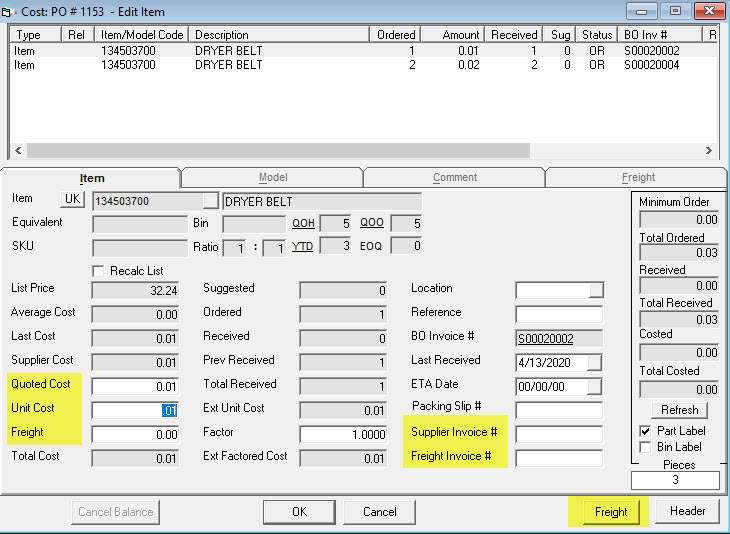Click the Status column header
Screen dimensions: 730x534
point(596,35)
